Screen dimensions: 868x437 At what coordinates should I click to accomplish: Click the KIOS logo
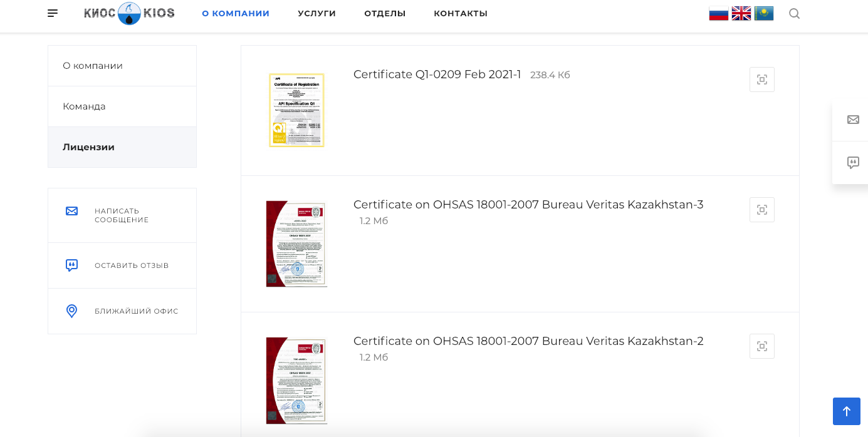tap(129, 13)
